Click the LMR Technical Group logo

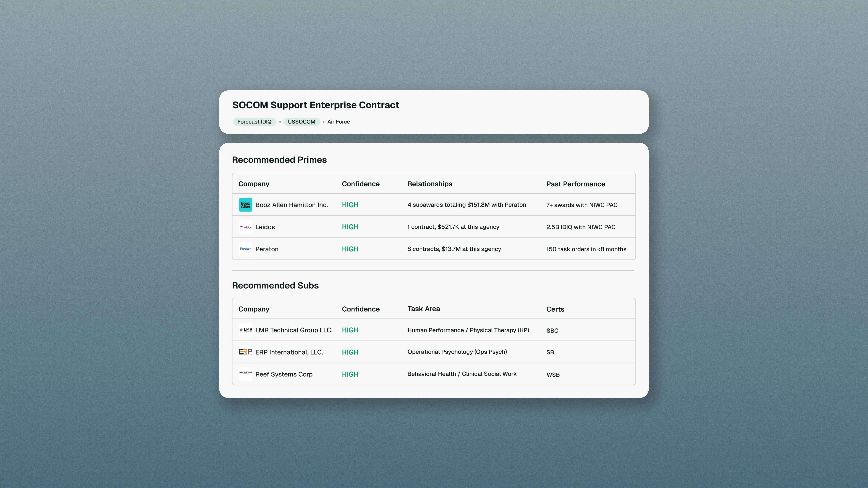pyautogui.click(x=245, y=330)
